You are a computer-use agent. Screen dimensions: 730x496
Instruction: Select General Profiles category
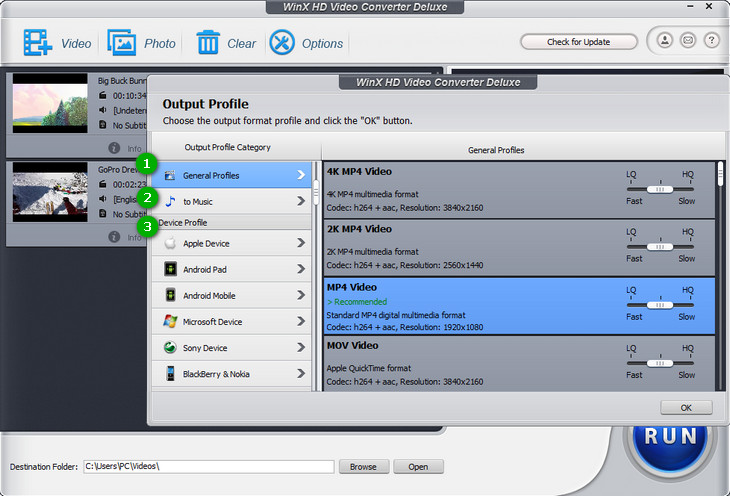tap(231, 175)
